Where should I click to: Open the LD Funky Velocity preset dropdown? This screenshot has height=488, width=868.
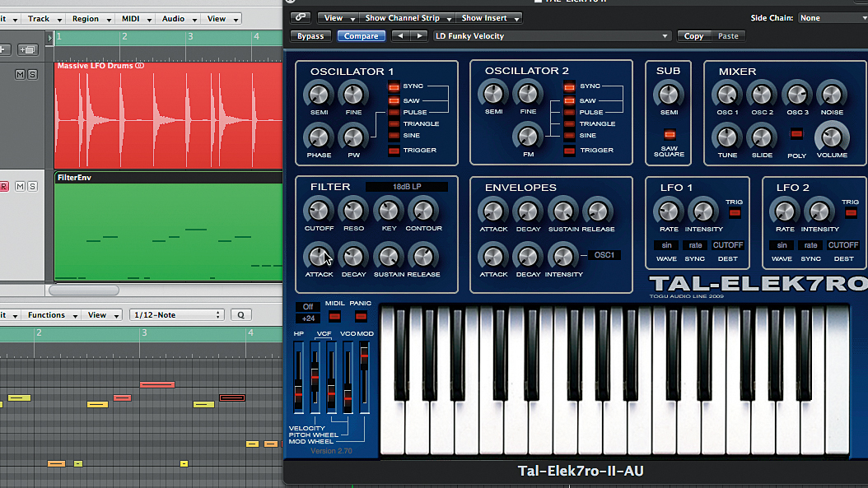click(552, 36)
